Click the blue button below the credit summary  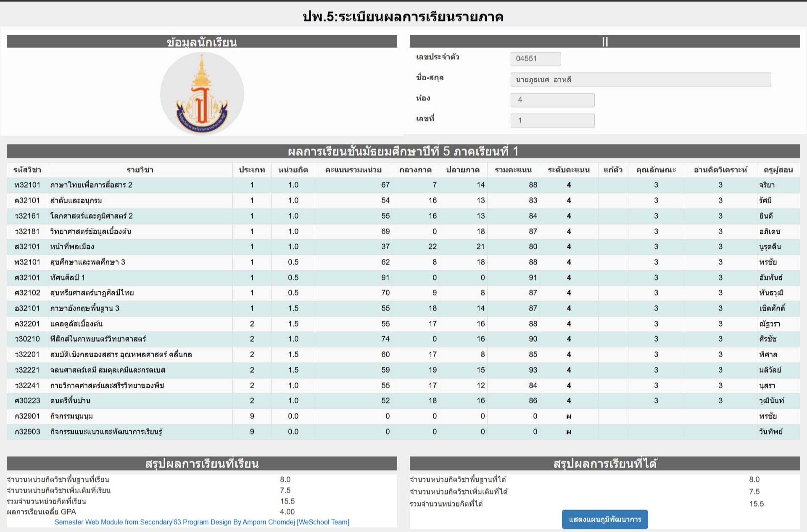coord(605,519)
